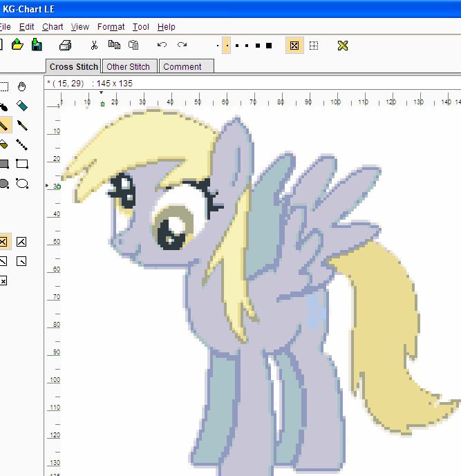
Task: Click the green marker on the left ruler
Action: point(59,186)
